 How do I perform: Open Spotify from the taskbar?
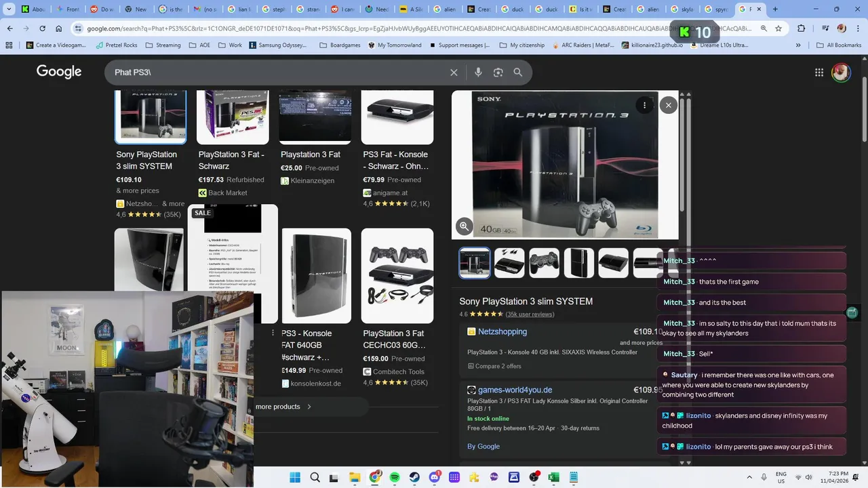[x=395, y=477]
